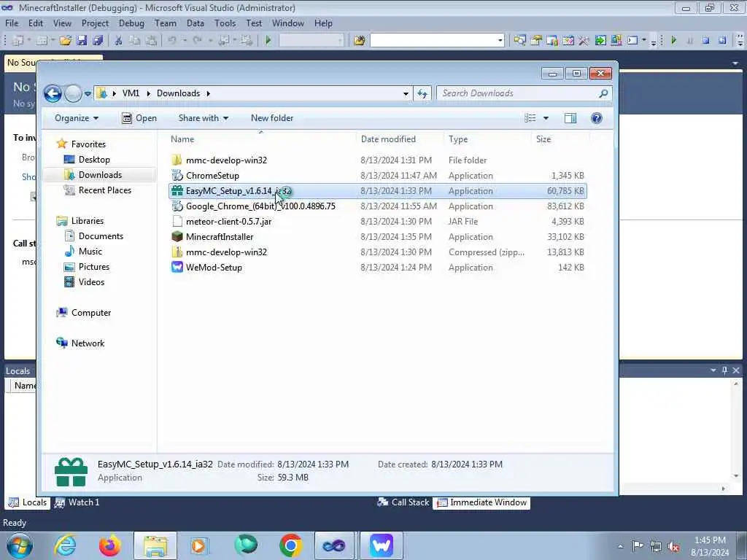Click search magnifier icon in Explorer
Screen dimensions: 747x560
point(603,93)
